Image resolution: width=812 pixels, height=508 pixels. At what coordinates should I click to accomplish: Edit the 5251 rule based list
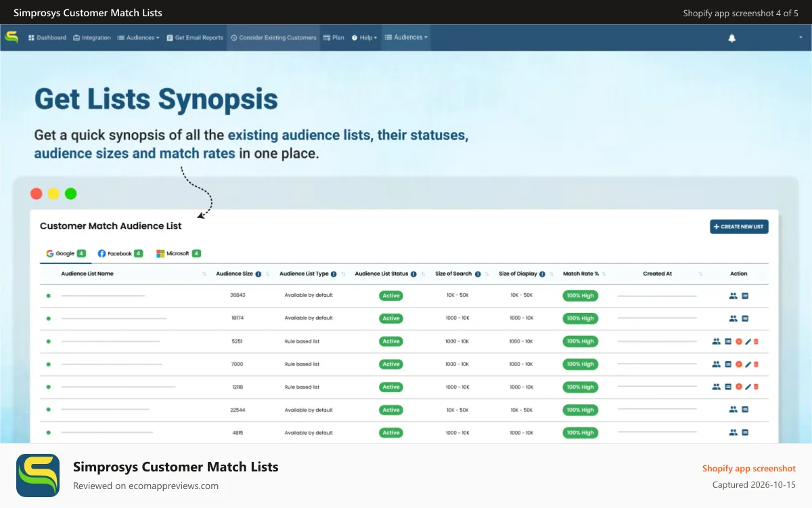tap(748, 341)
